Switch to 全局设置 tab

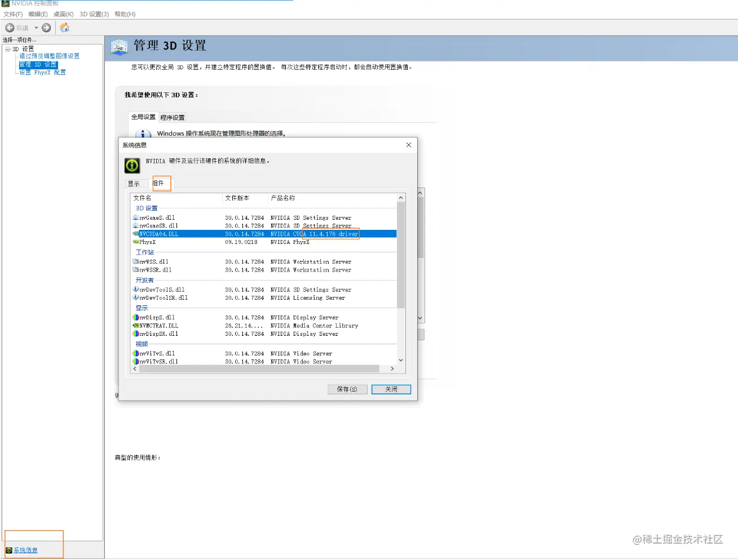tap(143, 117)
